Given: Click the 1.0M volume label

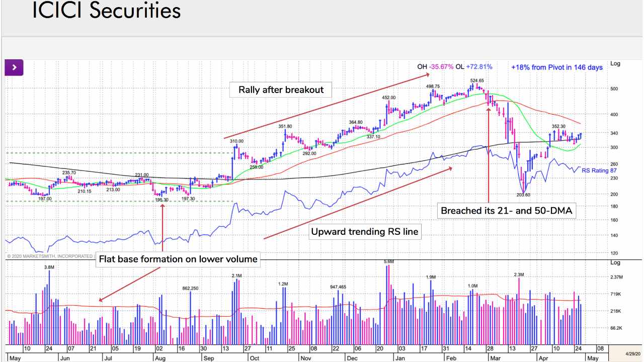Looking at the screenshot, I should tap(472, 286).
